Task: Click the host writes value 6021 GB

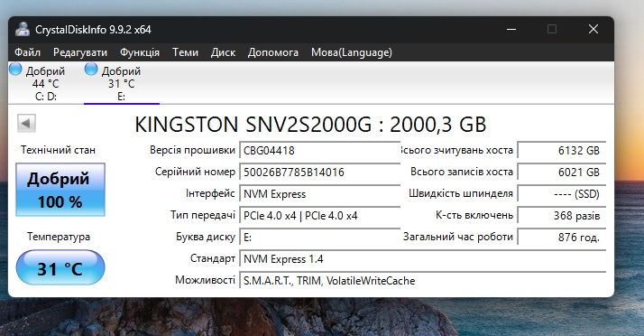Action: (561, 172)
